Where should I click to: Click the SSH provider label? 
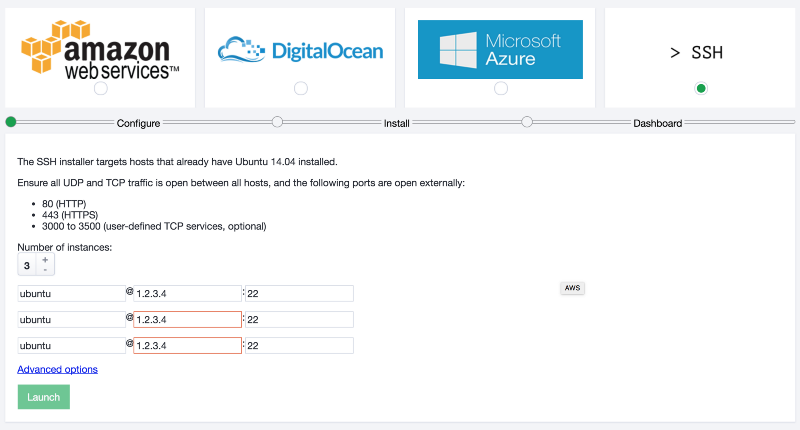[696, 53]
